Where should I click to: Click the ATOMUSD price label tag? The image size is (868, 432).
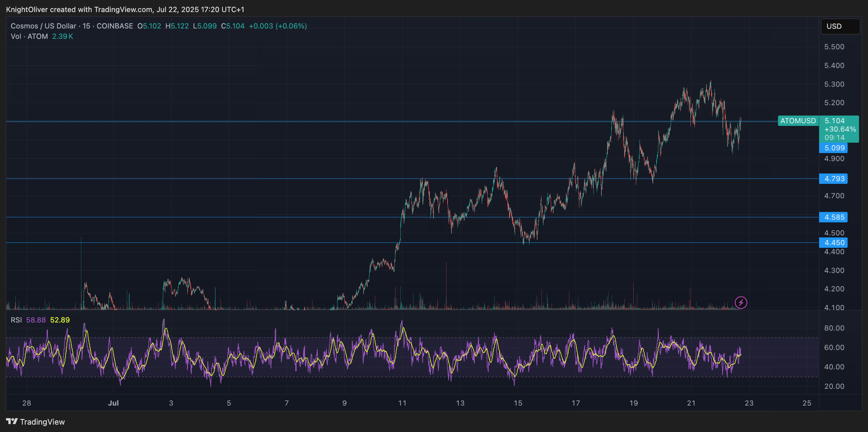(798, 121)
